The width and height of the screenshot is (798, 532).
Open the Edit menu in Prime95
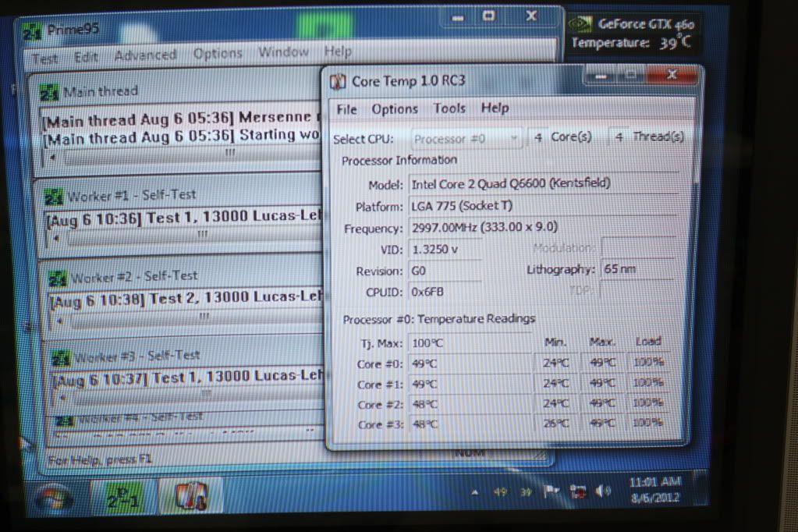[86, 57]
